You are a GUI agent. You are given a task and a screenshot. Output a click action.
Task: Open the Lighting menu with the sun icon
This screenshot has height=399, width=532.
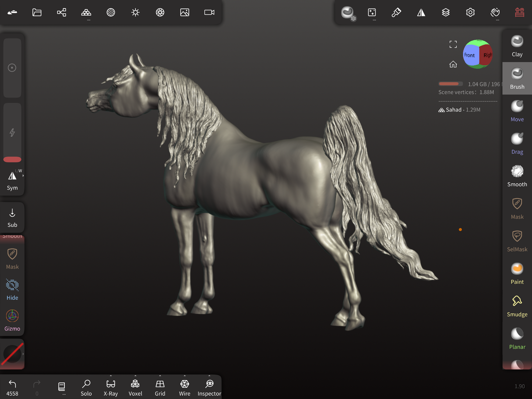pyautogui.click(x=135, y=13)
